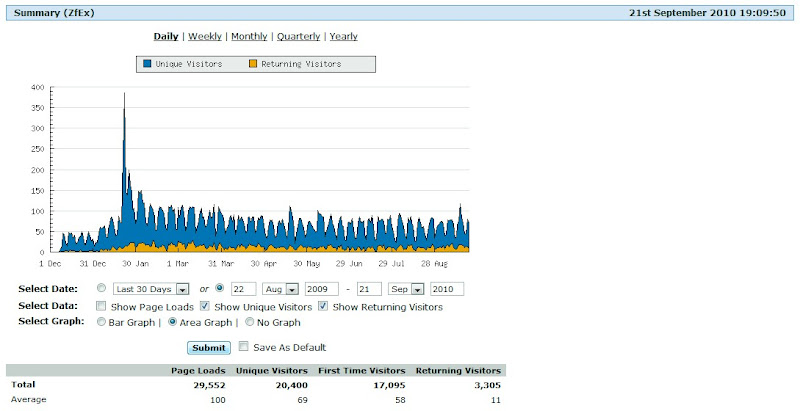Open the start month Aug dropdown
This screenshot has height=411, width=800.
280,289
